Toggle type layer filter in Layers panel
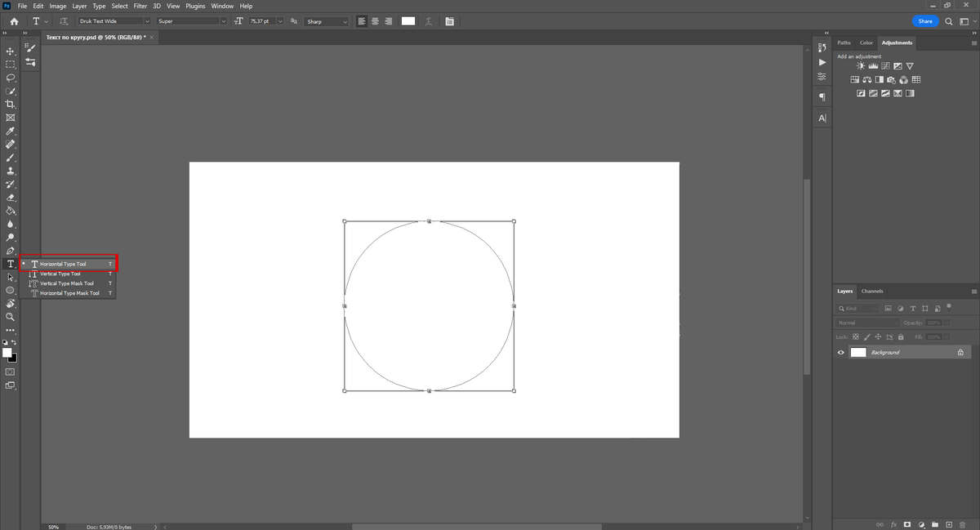This screenshot has width=980, height=530. click(913, 309)
